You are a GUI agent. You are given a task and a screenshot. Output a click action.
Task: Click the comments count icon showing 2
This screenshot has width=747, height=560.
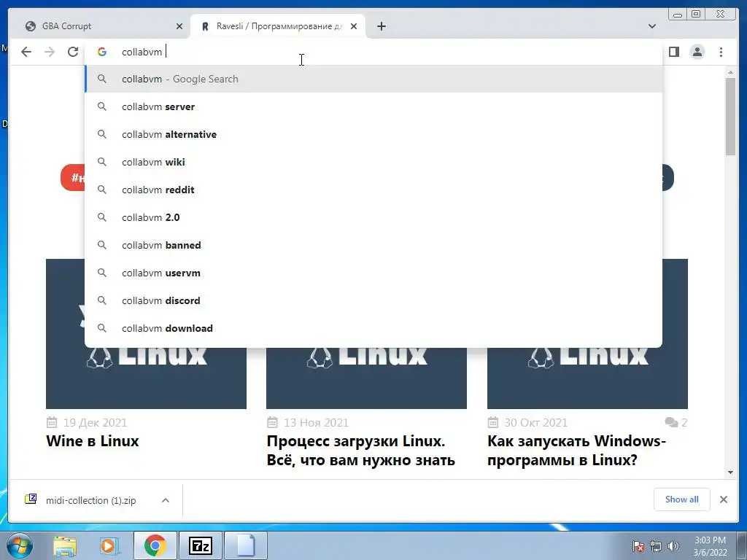tap(676, 422)
